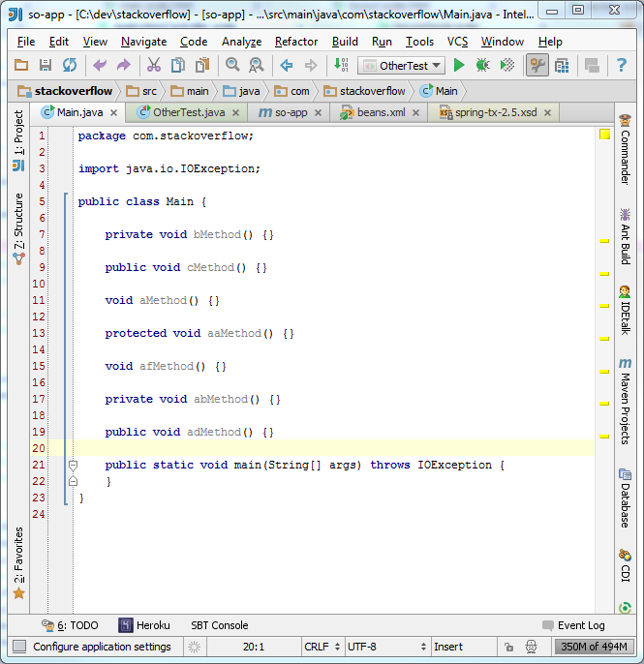
Task: Toggle the read-only lock status icon
Action: click(508, 647)
